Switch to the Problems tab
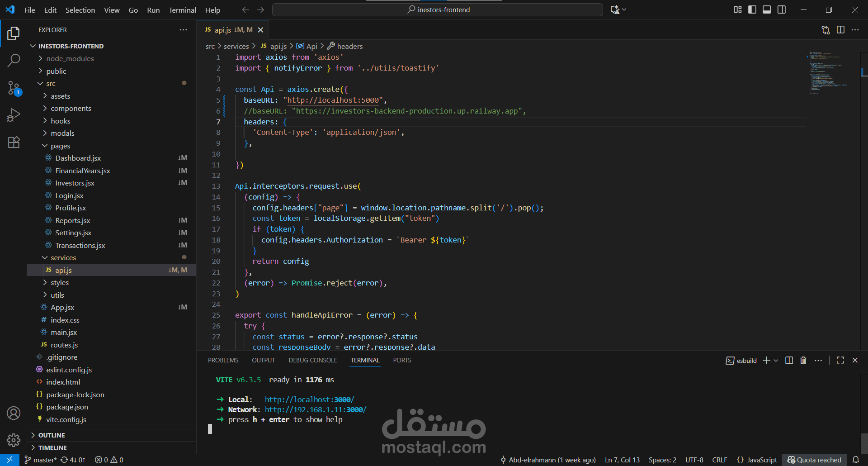The width and height of the screenshot is (868, 466). pyautogui.click(x=223, y=360)
